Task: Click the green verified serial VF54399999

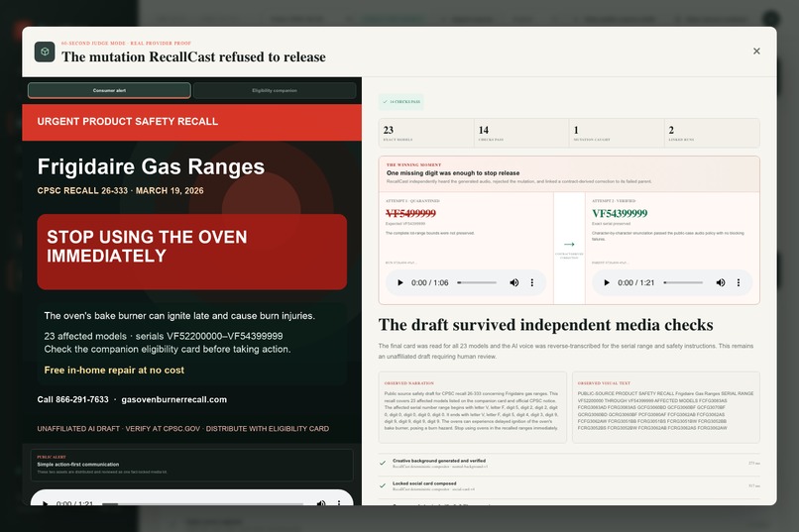Action: point(620,213)
